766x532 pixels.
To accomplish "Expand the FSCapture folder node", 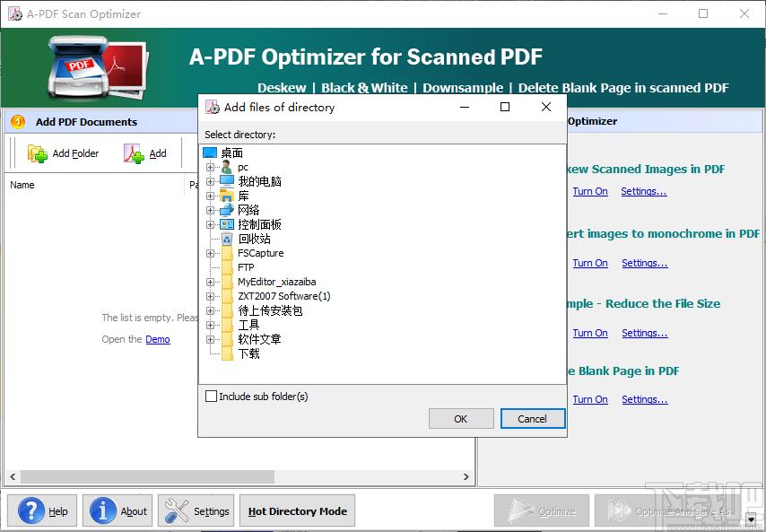I will click(x=211, y=253).
